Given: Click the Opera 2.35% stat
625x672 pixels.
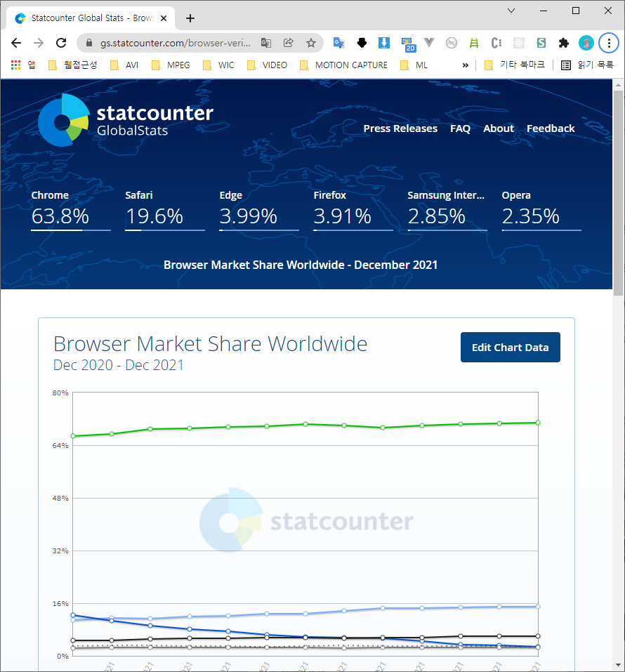Looking at the screenshot, I should click(x=541, y=209).
